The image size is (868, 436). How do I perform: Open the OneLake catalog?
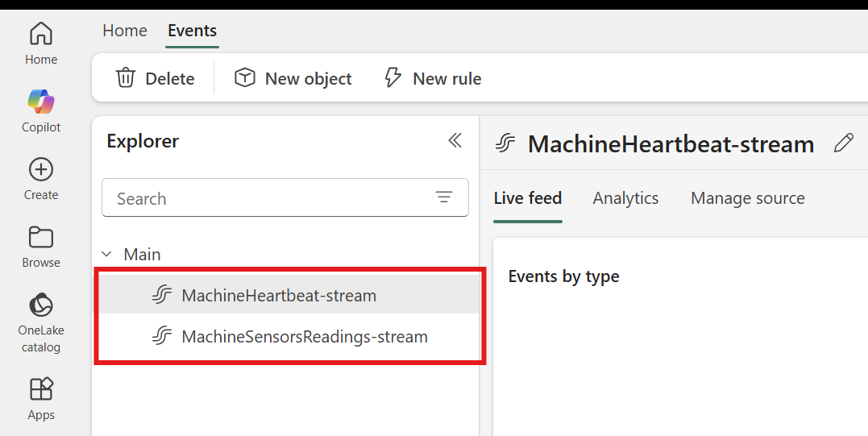coord(41,323)
